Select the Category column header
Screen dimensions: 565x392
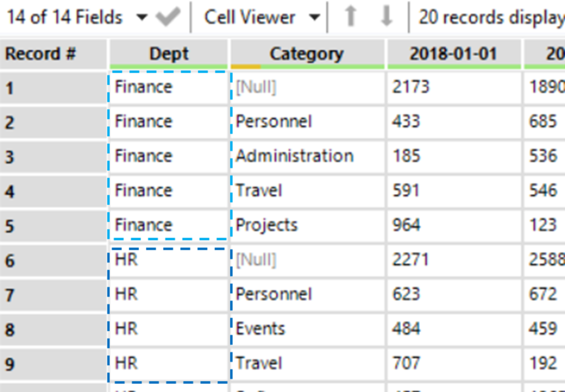307,53
